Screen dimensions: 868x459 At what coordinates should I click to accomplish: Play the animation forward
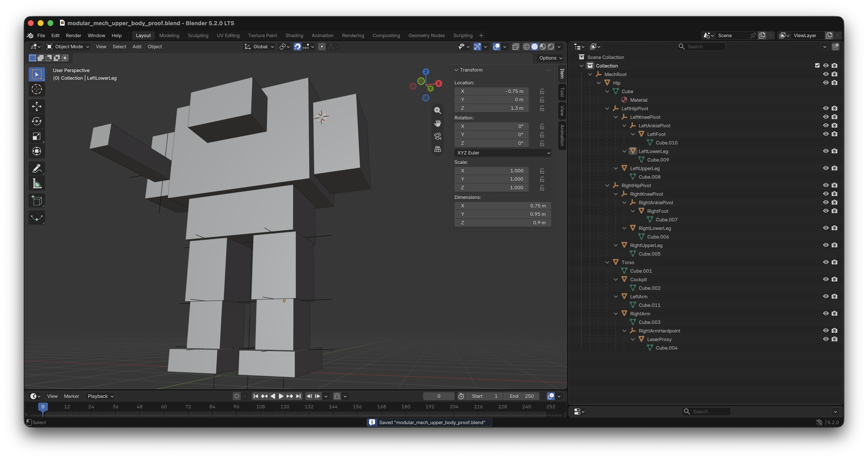281,396
